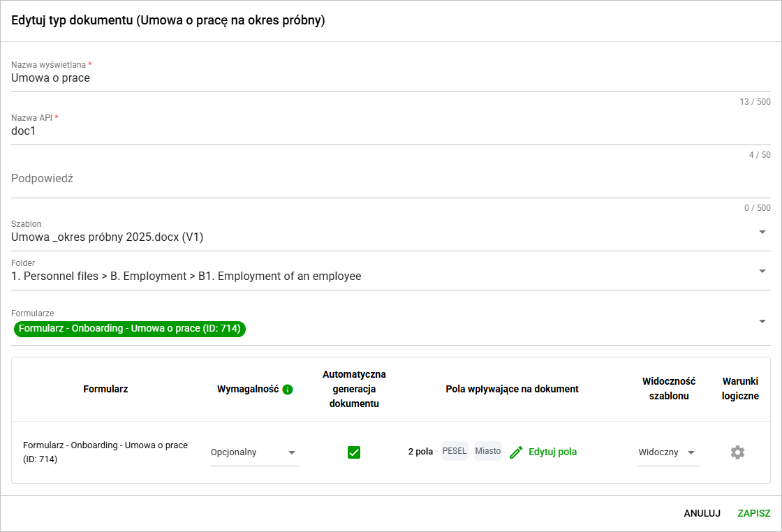
Task: Click the '0 / 500' character counter
Action: point(757,208)
